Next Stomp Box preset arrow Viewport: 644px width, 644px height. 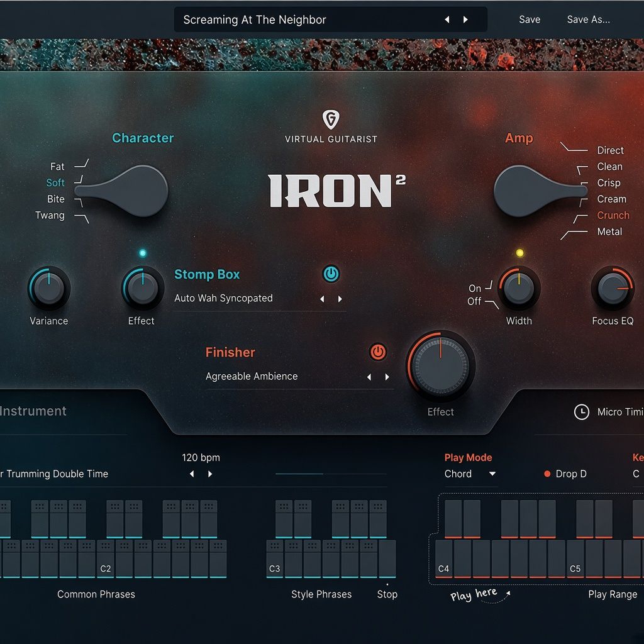point(340,299)
